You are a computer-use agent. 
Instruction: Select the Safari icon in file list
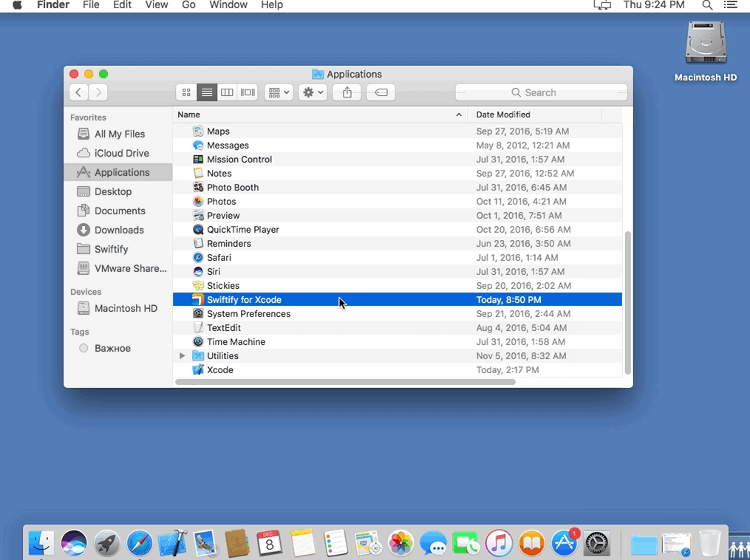(x=198, y=257)
